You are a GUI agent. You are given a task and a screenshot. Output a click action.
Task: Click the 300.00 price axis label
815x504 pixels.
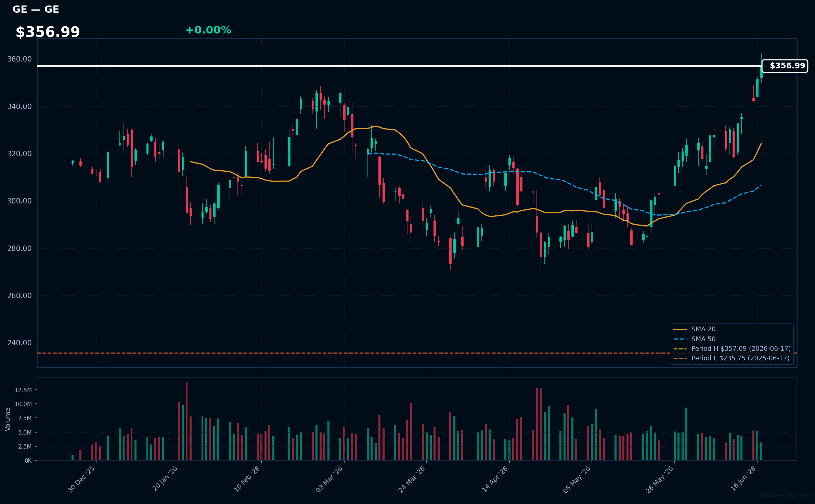click(x=20, y=201)
